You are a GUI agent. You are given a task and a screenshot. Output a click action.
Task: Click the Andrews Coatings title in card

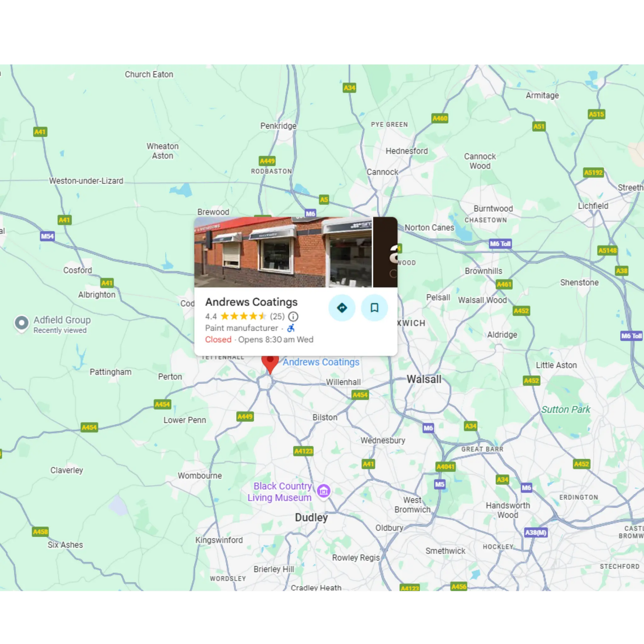tap(251, 302)
